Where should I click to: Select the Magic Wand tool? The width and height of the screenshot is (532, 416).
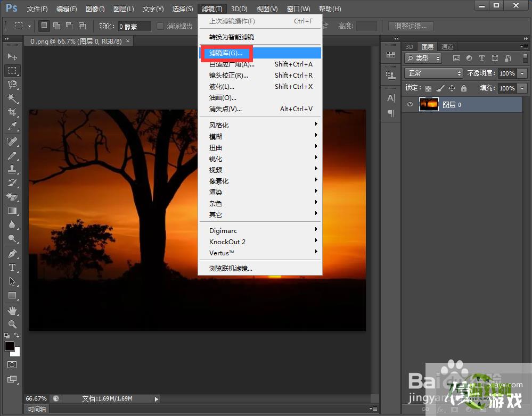point(12,98)
